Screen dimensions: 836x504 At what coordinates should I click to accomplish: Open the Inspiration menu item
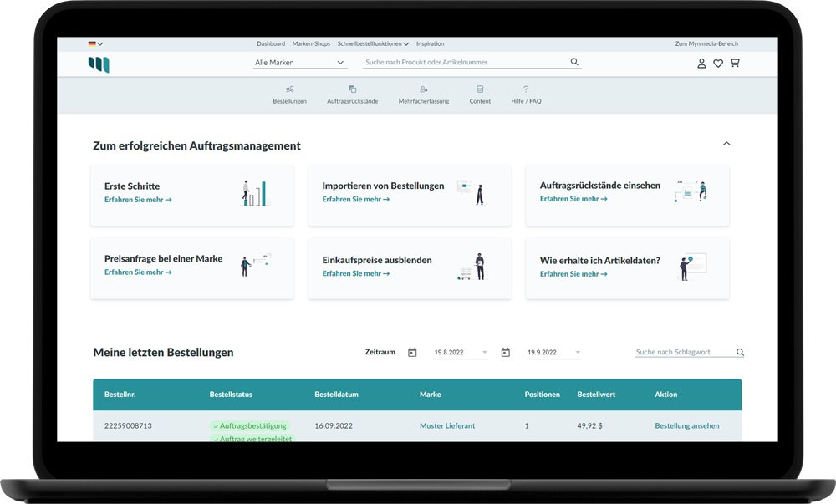431,43
